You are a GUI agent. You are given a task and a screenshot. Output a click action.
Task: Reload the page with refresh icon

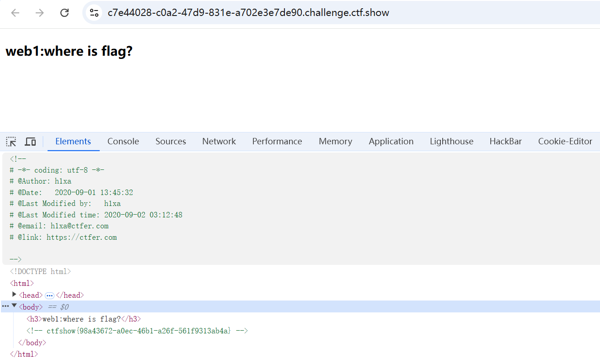[x=64, y=13]
